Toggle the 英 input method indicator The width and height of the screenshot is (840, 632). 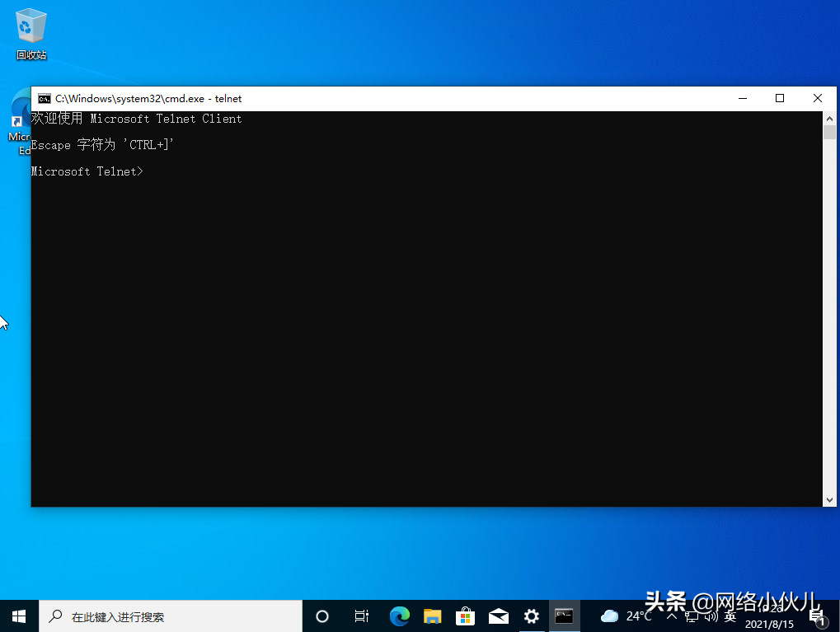coord(729,616)
